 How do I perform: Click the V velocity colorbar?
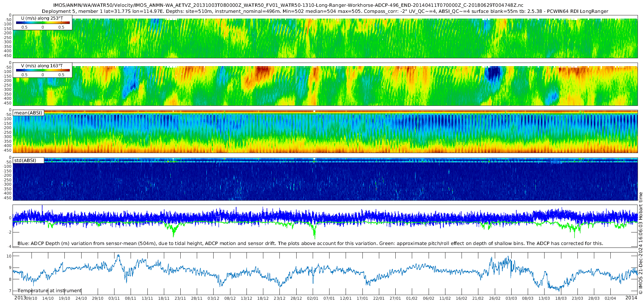click(43, 70)
